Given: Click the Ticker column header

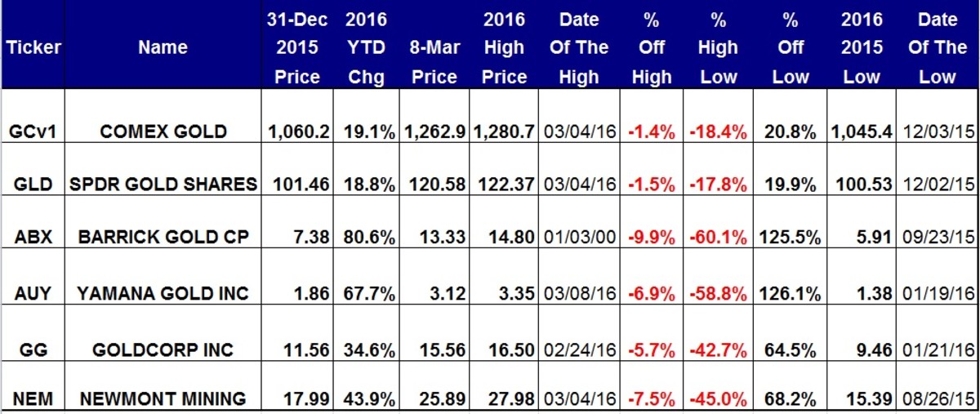Looking at the screenshot, I should click(x=33, y=47).
